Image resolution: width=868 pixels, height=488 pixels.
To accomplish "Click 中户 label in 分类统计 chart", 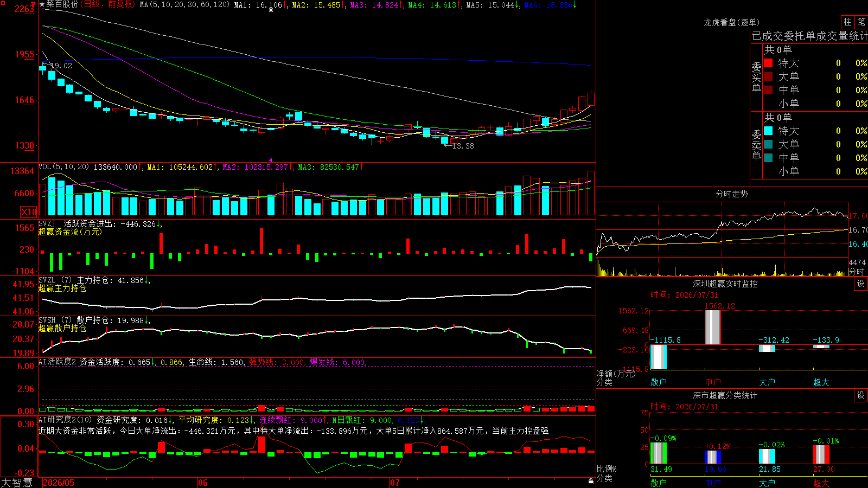I will pyautogui.click(x=713, y=483).
